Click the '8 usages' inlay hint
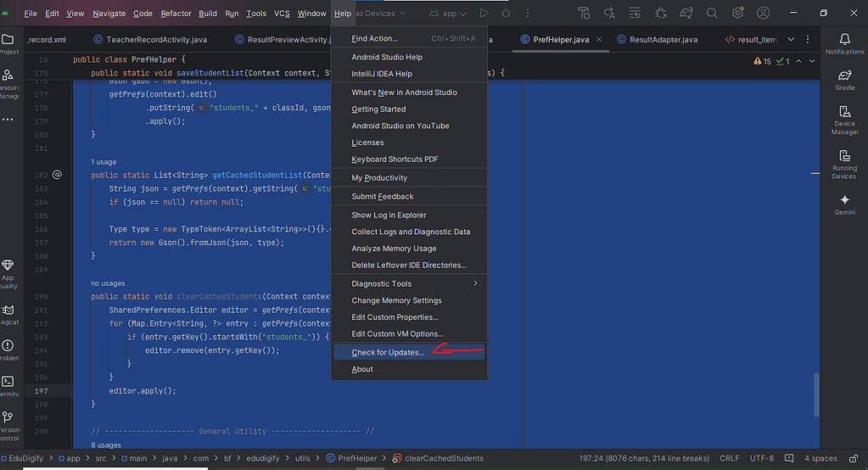Viewport: 868px width, 470px height. tap(106, 445)
